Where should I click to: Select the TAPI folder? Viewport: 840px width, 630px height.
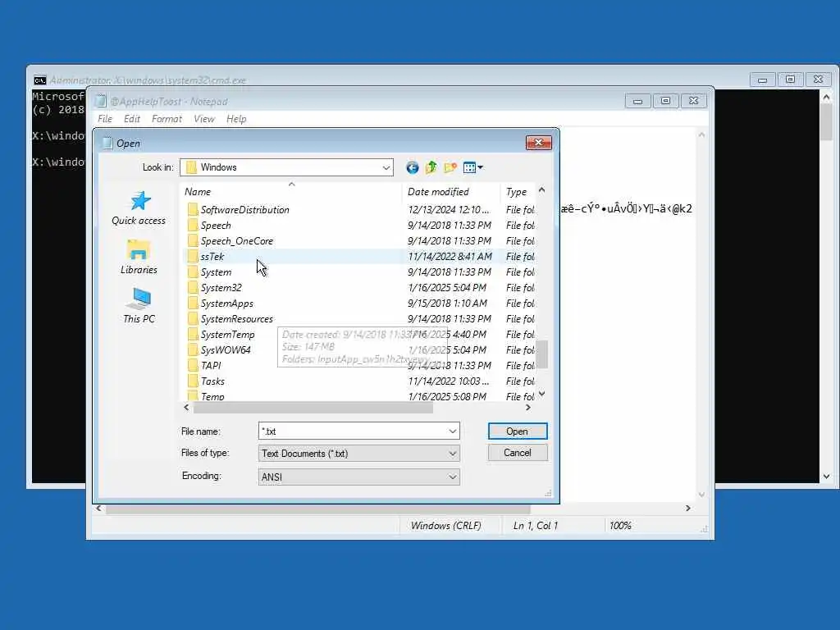(x=211, y=365)
